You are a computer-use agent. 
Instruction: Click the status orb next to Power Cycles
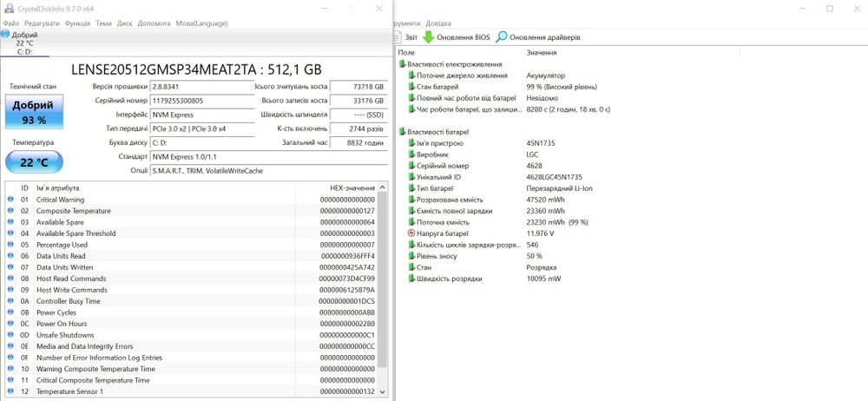11,312
